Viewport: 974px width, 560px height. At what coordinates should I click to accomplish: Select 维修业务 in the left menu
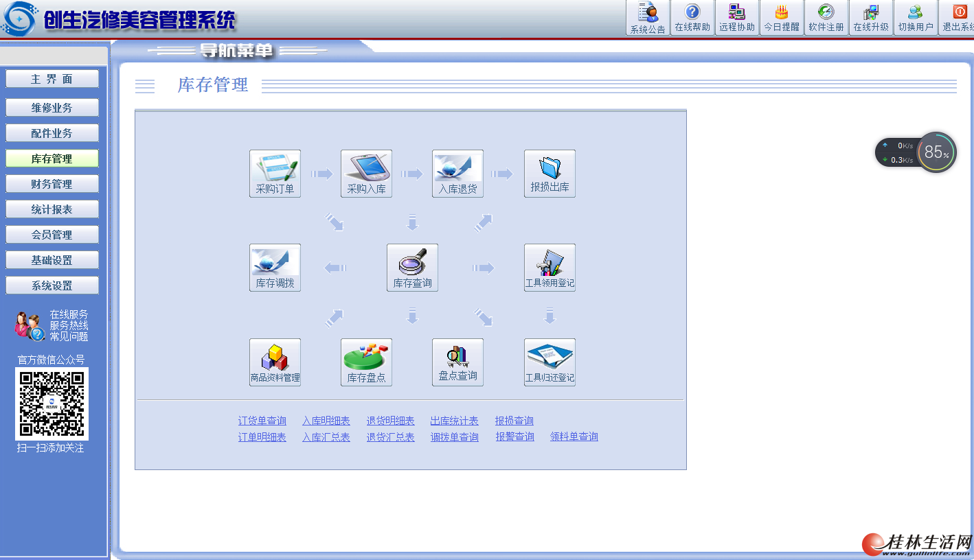pyautogui.click(x=52, y=108)
